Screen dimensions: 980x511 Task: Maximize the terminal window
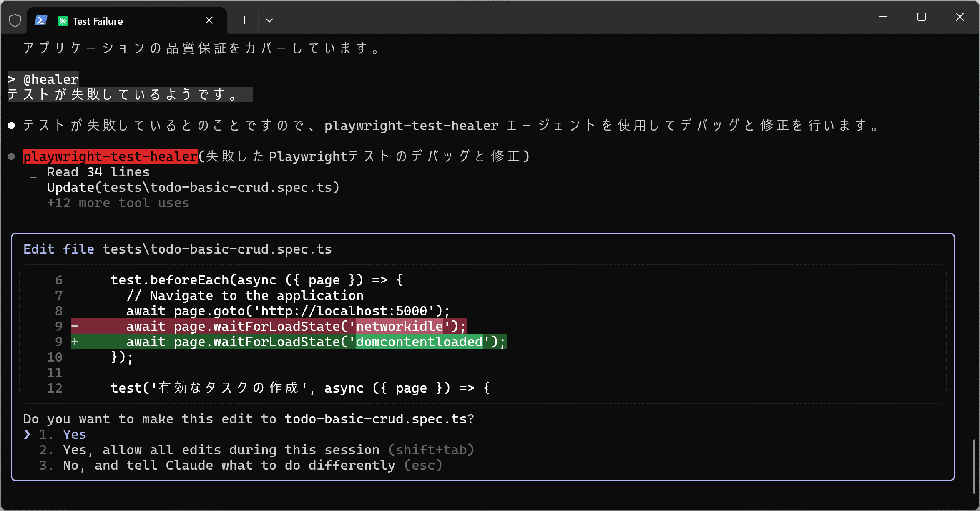(921, 17)
